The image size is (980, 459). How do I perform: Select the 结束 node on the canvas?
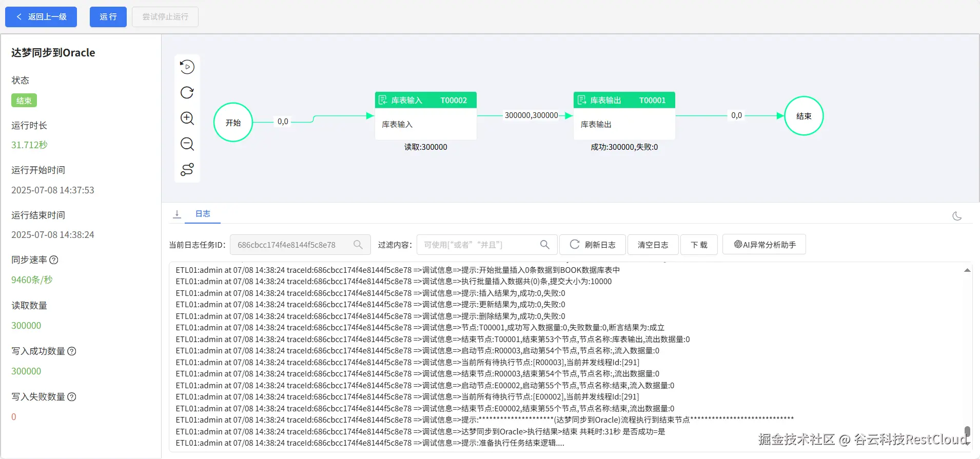click(804, 116)
